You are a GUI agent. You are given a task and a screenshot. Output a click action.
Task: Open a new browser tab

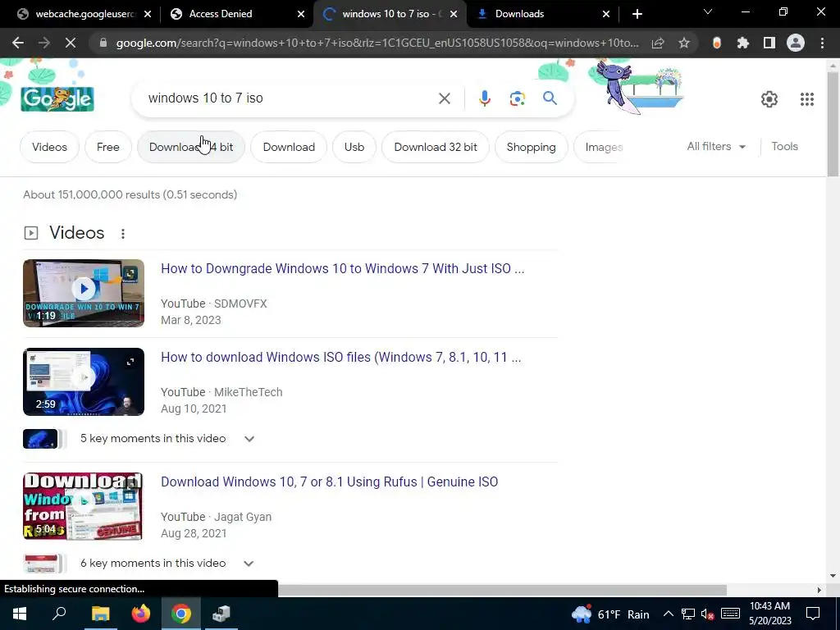637,14
